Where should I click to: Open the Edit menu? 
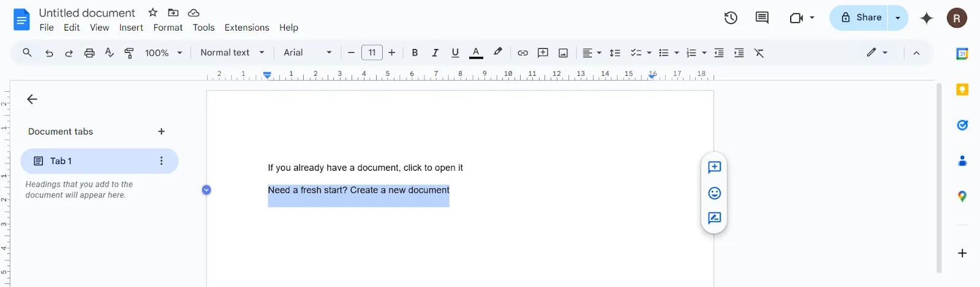point(72,28)
